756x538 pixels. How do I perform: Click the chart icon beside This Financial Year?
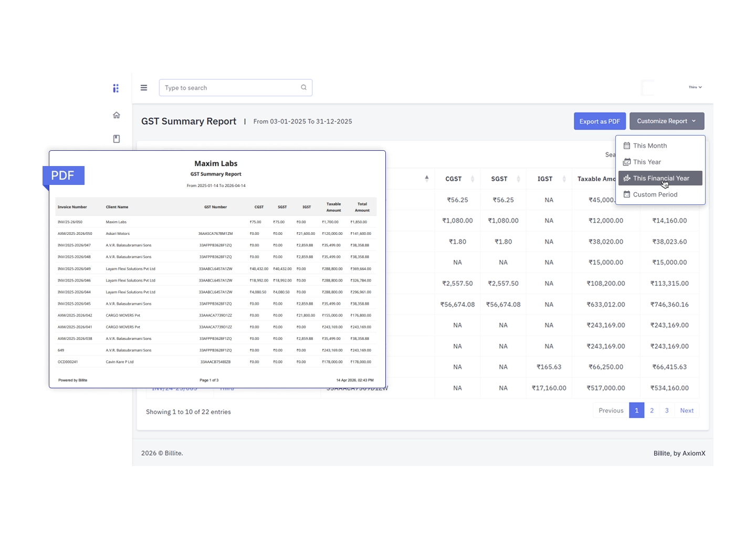[x=626, y=178]
